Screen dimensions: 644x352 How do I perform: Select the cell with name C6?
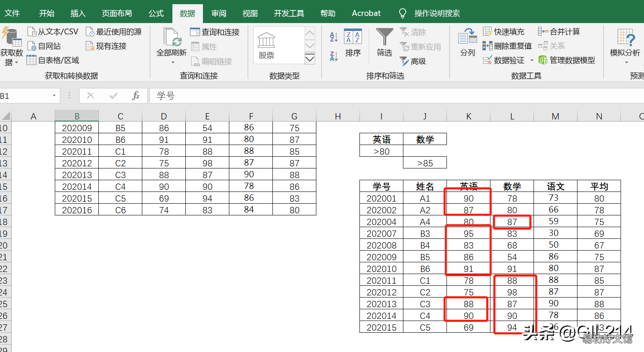(x=121, y=210)
